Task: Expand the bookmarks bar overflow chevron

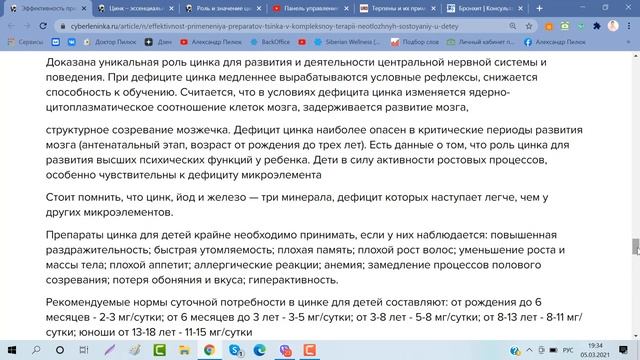Action: pyautogui.click(x=628, y=42)
